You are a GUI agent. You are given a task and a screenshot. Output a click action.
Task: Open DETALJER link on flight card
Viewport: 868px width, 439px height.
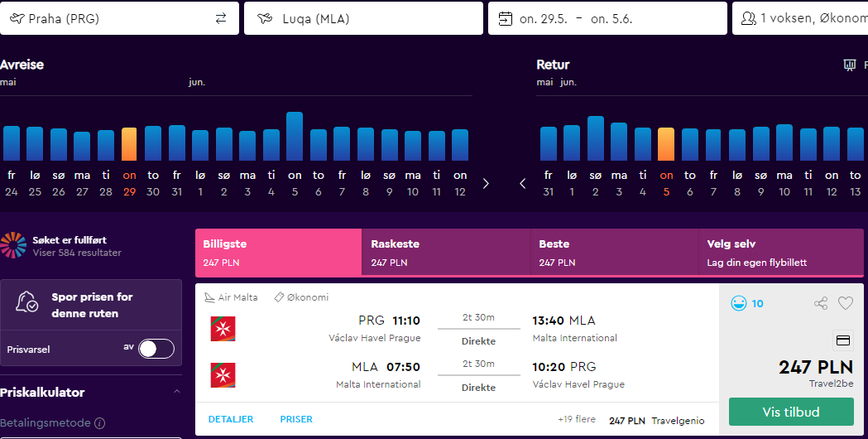(x=231, y=419)
